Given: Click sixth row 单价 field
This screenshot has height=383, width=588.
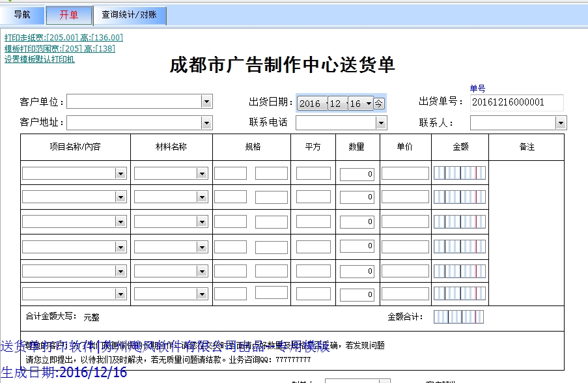Looking at the screenshot, I should tap(405, 294).
